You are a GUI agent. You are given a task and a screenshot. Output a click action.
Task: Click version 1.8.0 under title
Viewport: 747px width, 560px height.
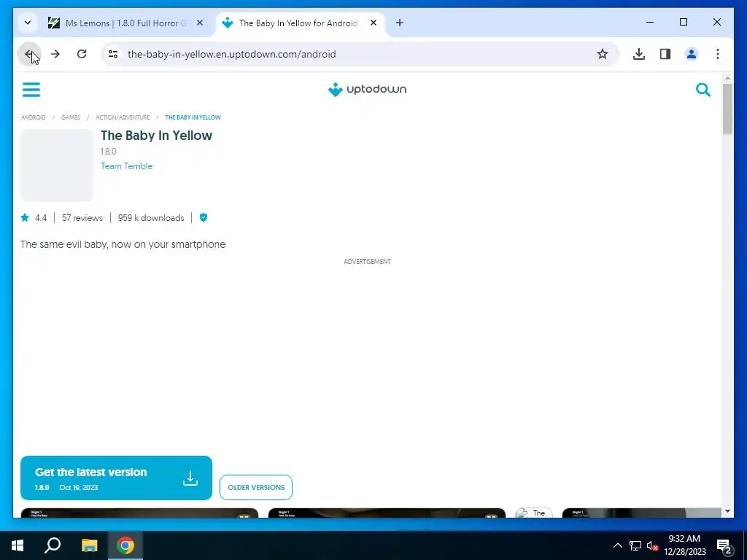point(108,152)
